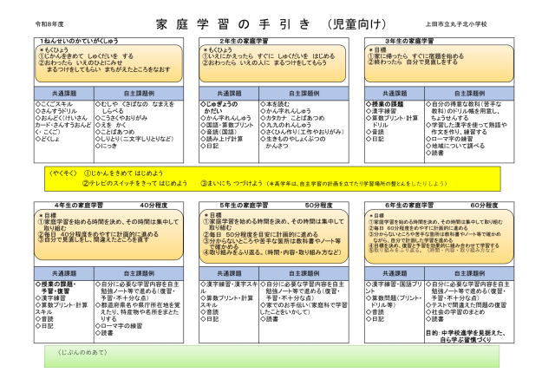Click the item "◇地域について調べる"

[x=455, y=146]
